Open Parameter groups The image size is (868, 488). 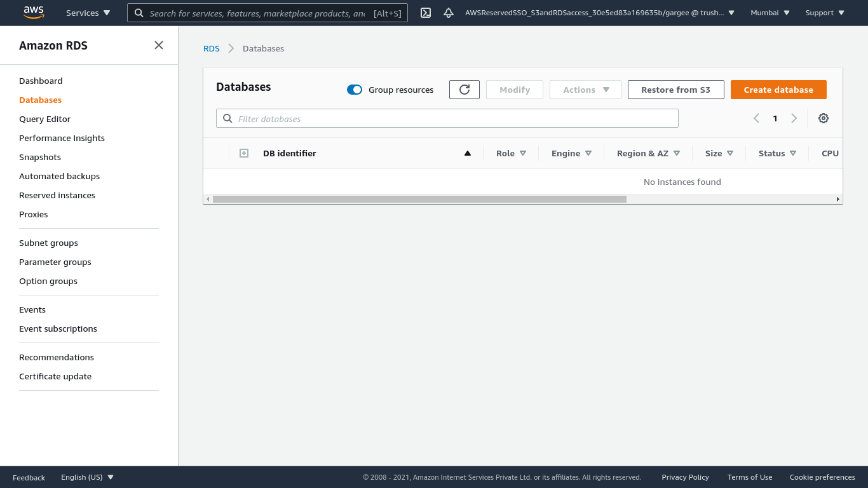tap(55, 262)
